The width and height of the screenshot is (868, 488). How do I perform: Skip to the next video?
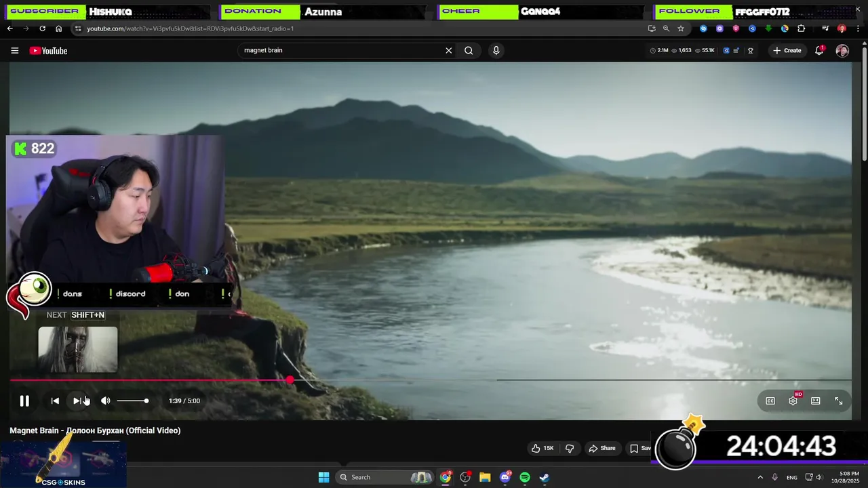point(77,401)
